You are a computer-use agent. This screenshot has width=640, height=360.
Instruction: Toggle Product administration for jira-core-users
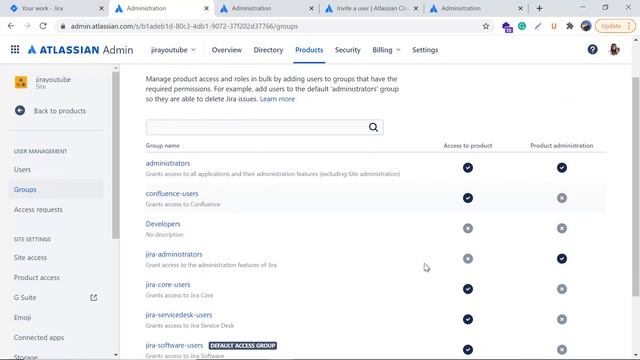click(562, 289)
